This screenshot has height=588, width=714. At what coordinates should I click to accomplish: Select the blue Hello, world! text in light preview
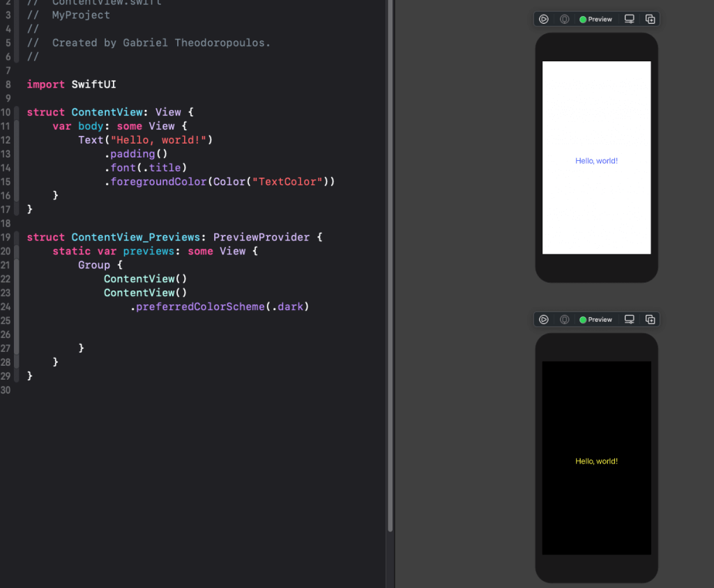tap(596, 161)
